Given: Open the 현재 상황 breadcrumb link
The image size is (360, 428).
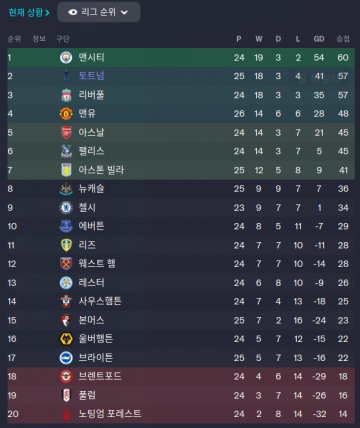Looking at the screenshot, I should coord(29,13).
